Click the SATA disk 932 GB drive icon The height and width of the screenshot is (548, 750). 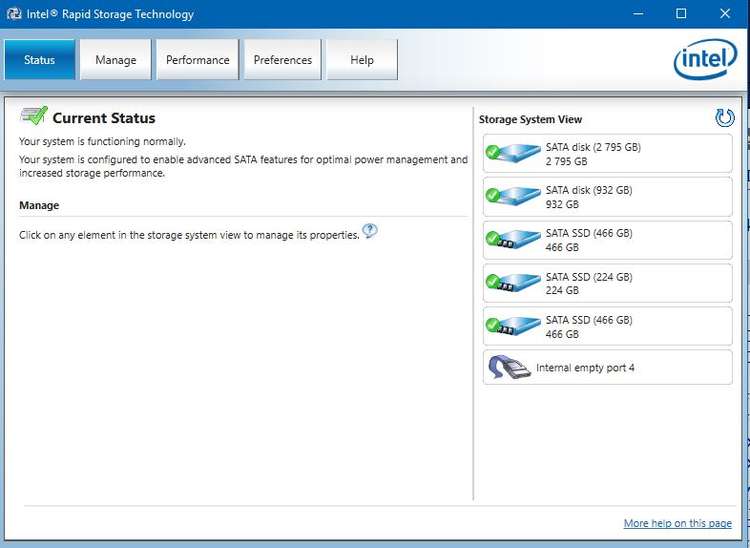point(513,196)
